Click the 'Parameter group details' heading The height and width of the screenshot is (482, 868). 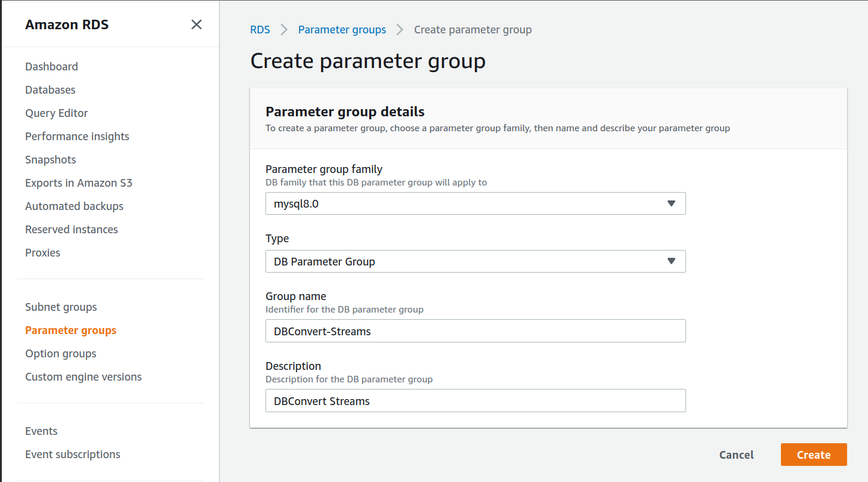click(x=345, y=112)
